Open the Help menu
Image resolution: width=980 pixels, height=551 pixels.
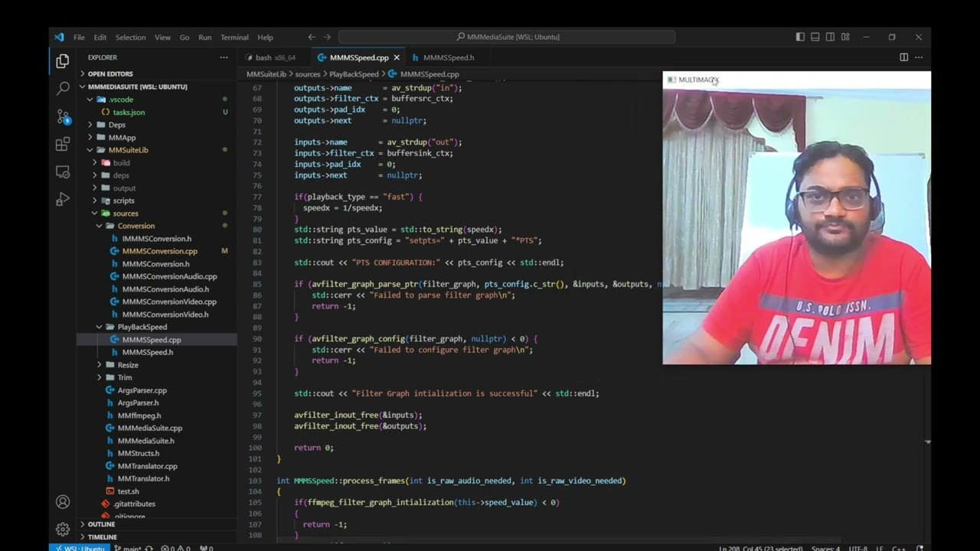click(265, 37)
